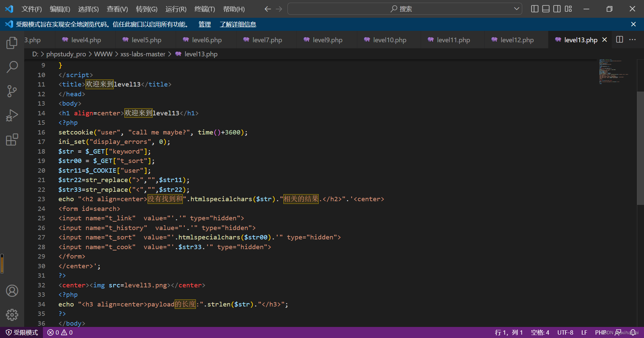Split the editor to the right
Image resolution: width=644 pixels, height=338 pixels.
pyautogui.click(x=620, y=40)
